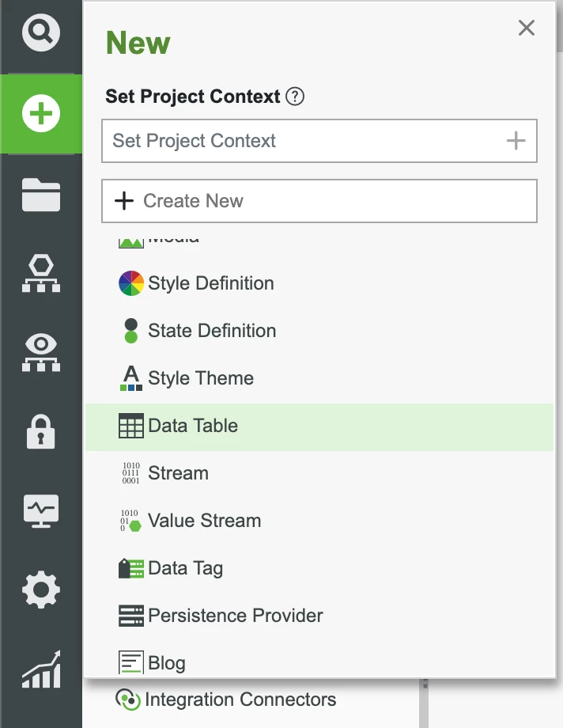Screen dimensions: 563x728
Task: Open the Visualization sidebar icon
Action: point(40,351)
